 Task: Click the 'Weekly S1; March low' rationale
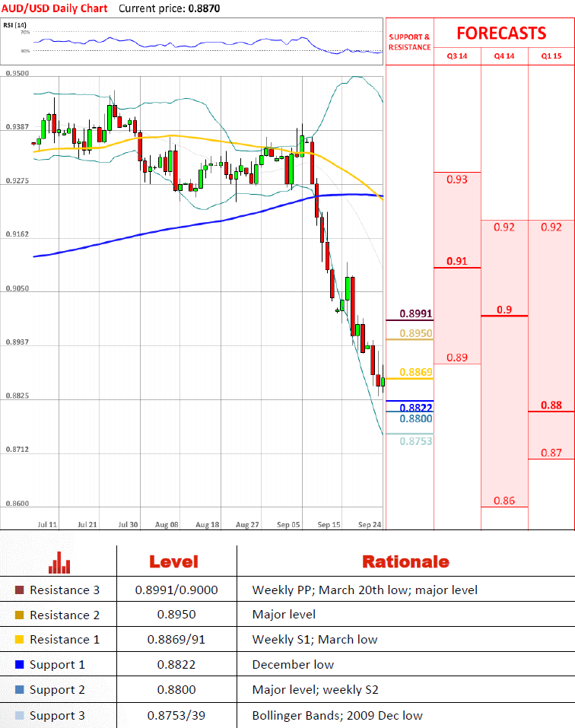[315, 640]
